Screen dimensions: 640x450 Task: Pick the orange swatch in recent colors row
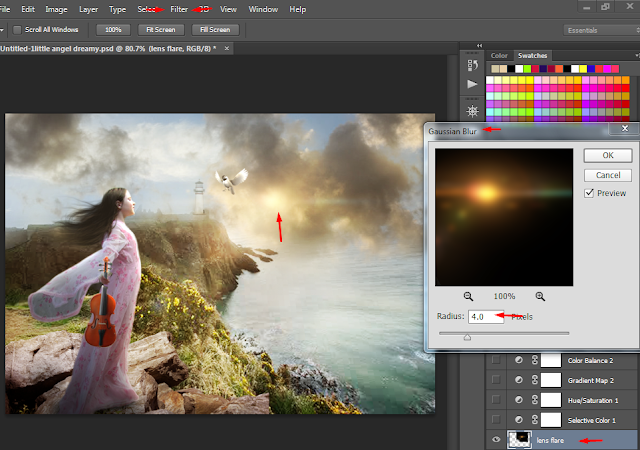pos(559,69)
